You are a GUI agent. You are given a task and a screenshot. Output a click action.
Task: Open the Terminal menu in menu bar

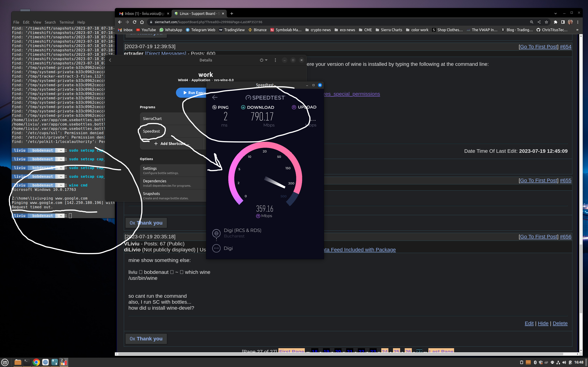click(66, 22)
